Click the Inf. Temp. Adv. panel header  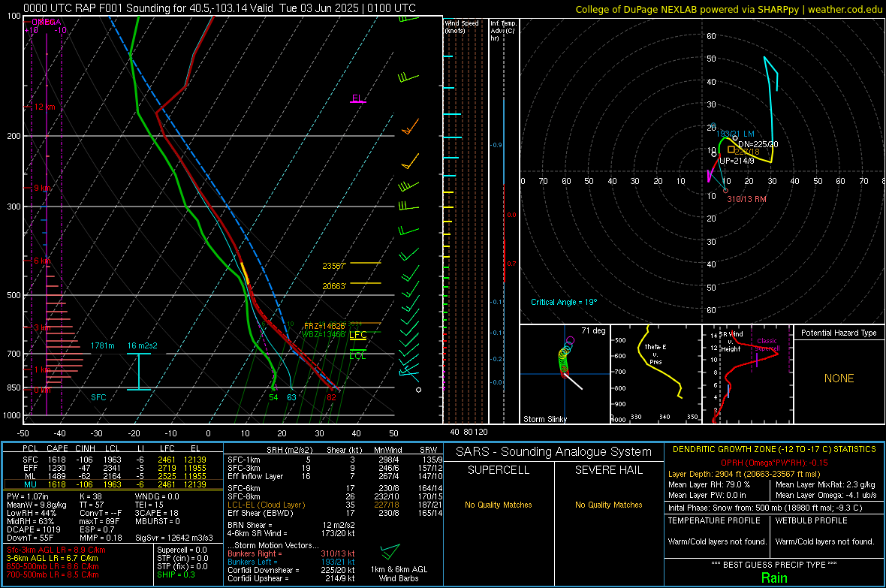click(x=503, y=31)
